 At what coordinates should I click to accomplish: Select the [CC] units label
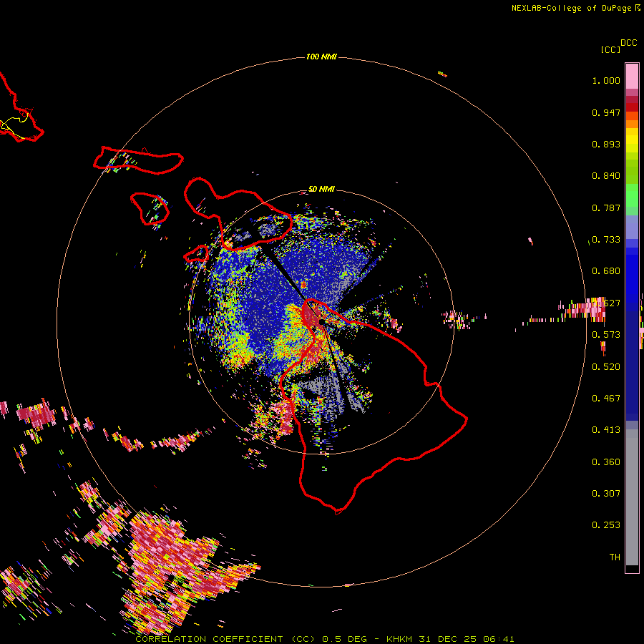click(610, 49)
